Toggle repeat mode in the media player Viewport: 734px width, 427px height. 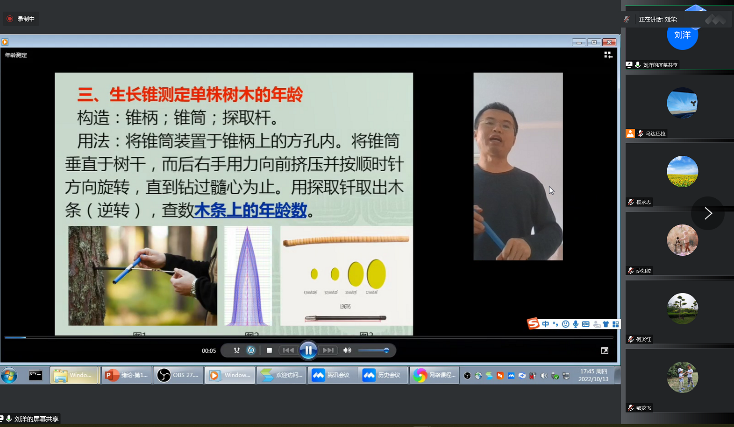(251, 350)
